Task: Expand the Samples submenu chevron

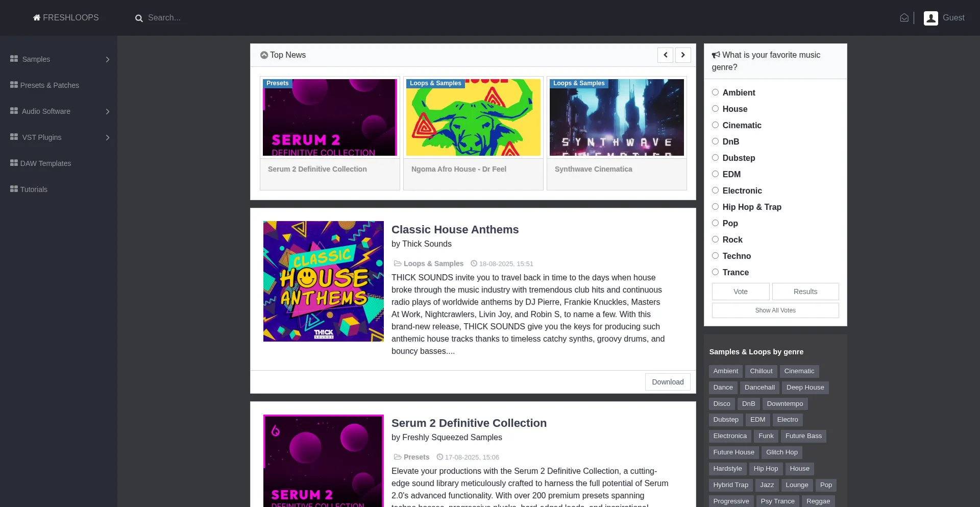Action: tap(108, 59)
